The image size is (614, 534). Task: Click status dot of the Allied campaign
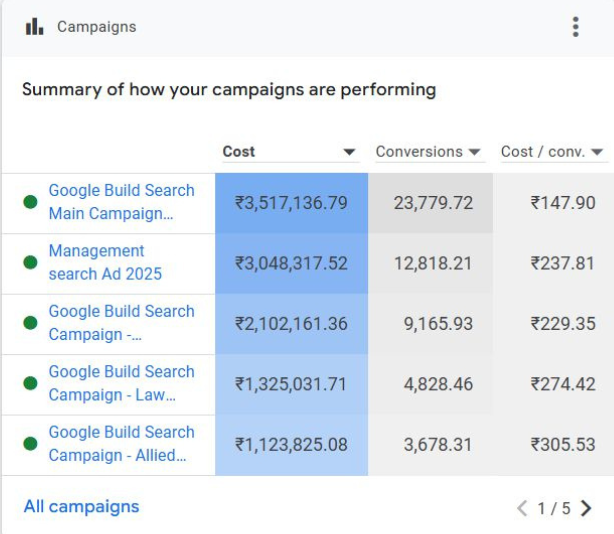30,444
